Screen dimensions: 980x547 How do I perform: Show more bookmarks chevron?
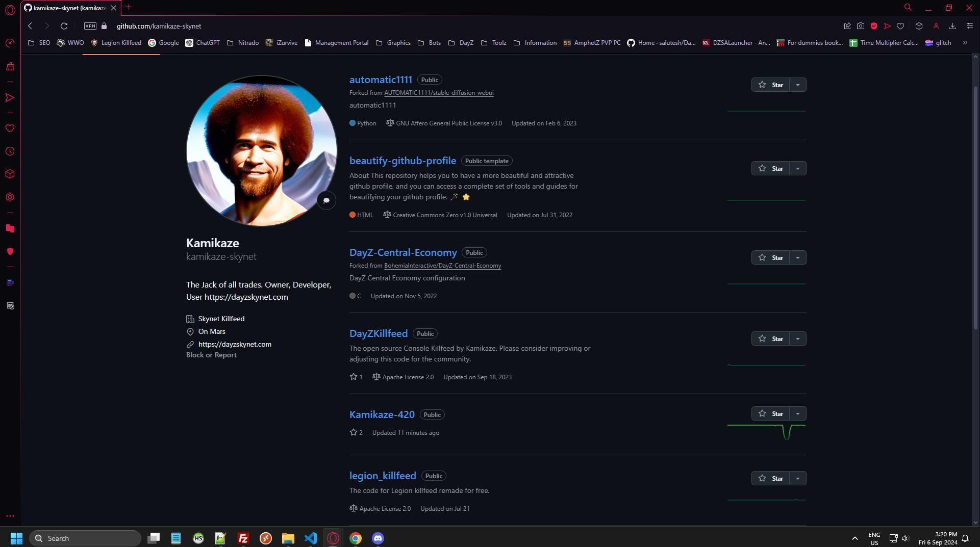pyautogui.click(x=965, y=43)
